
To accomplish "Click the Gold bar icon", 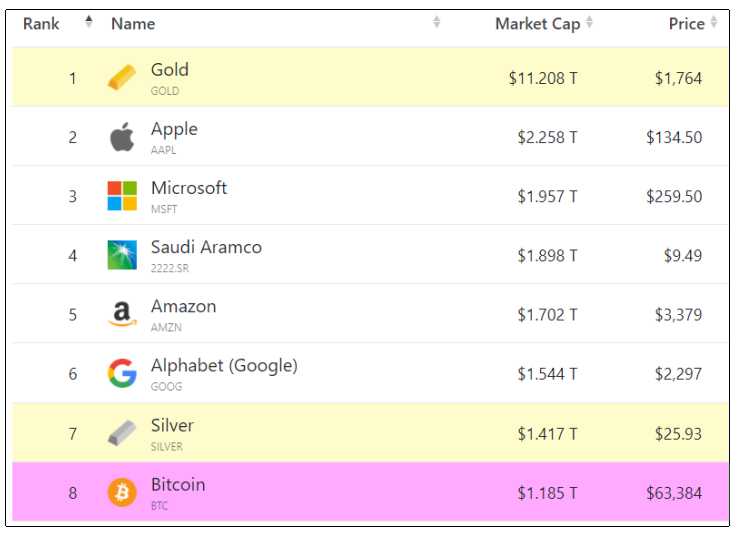I will click(x=122, y=77).
